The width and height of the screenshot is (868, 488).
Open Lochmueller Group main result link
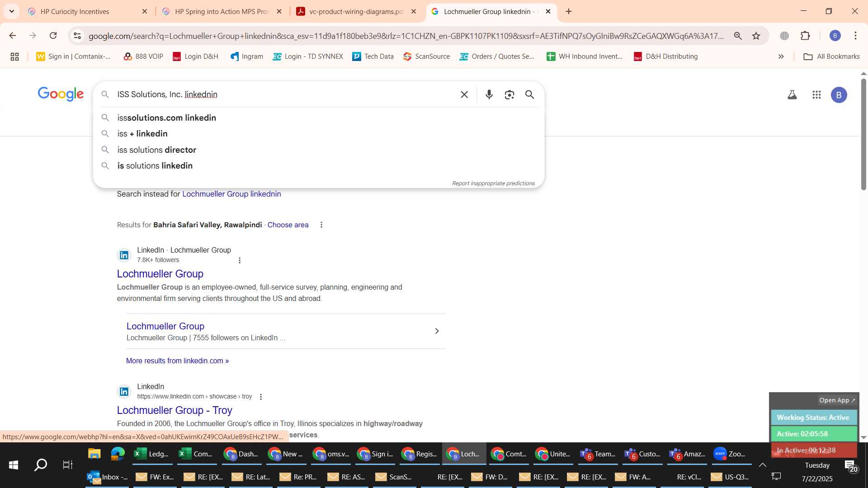point(160,274)
